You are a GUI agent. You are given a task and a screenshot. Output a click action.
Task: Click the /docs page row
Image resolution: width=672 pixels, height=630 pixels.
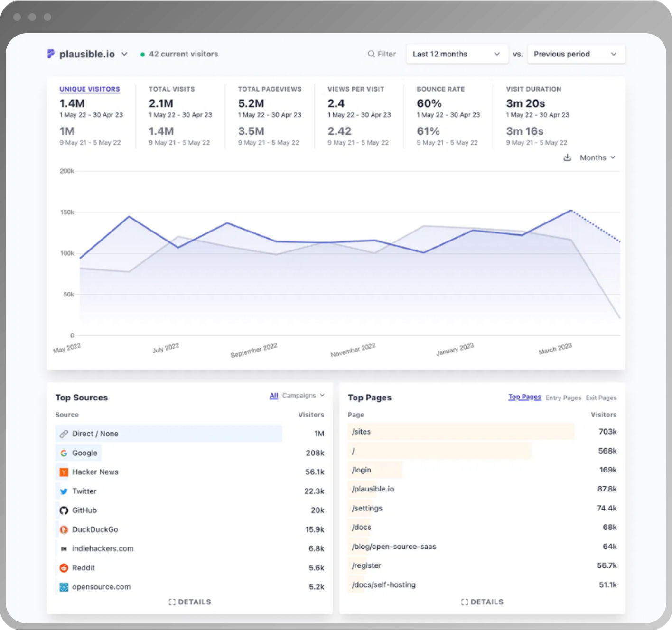[x=482, y=527]
